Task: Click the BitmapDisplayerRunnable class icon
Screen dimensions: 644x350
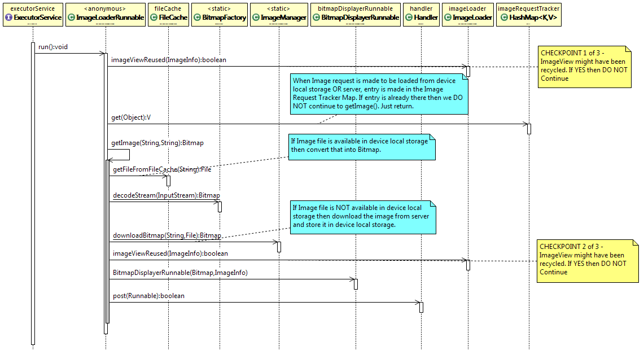Action: point(316,18)
